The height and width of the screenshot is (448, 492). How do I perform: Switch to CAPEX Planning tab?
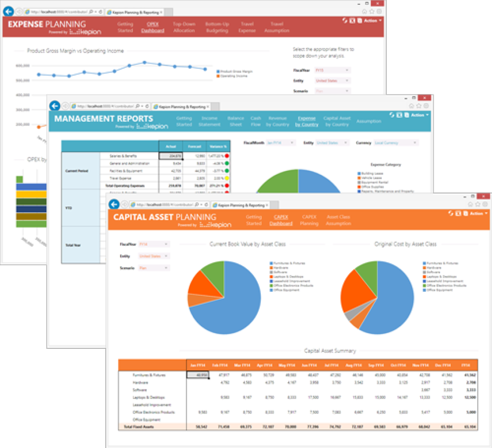[309, 220]
